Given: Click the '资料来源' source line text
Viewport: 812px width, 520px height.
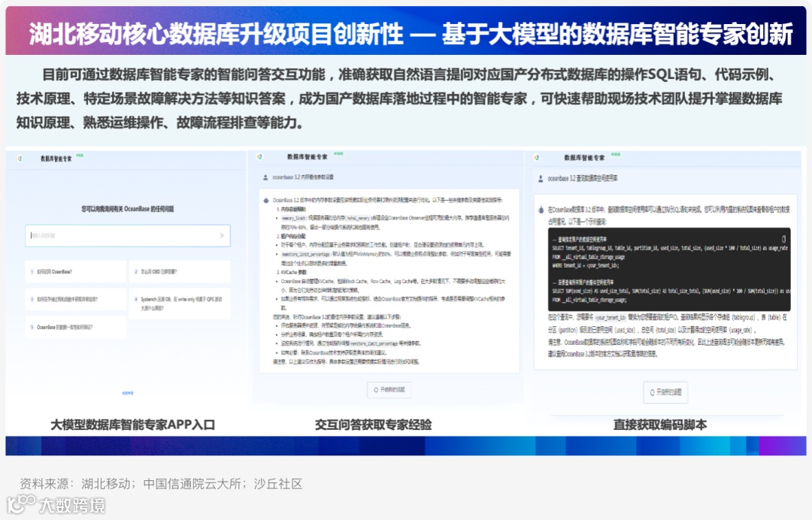Looking at the screenshot, I should [x=161, y=484].
